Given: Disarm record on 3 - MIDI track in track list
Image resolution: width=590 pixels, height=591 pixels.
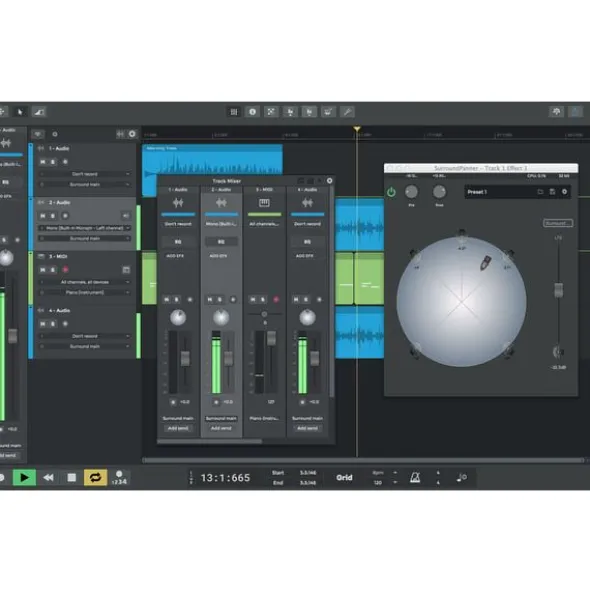Looking at the screenshot, I should tap(65, 270).
